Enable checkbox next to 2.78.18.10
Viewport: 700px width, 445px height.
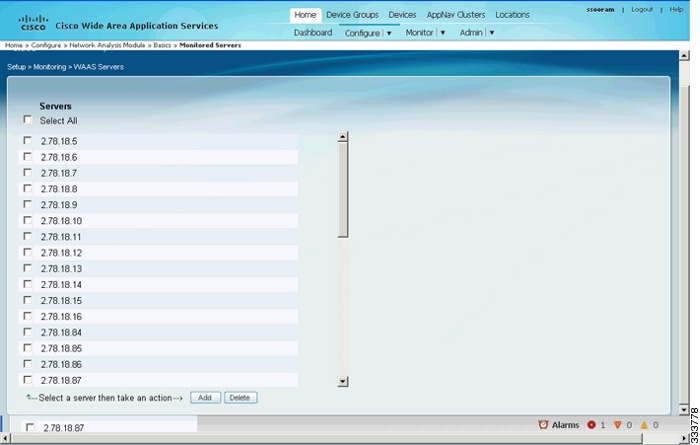point(28,220)
